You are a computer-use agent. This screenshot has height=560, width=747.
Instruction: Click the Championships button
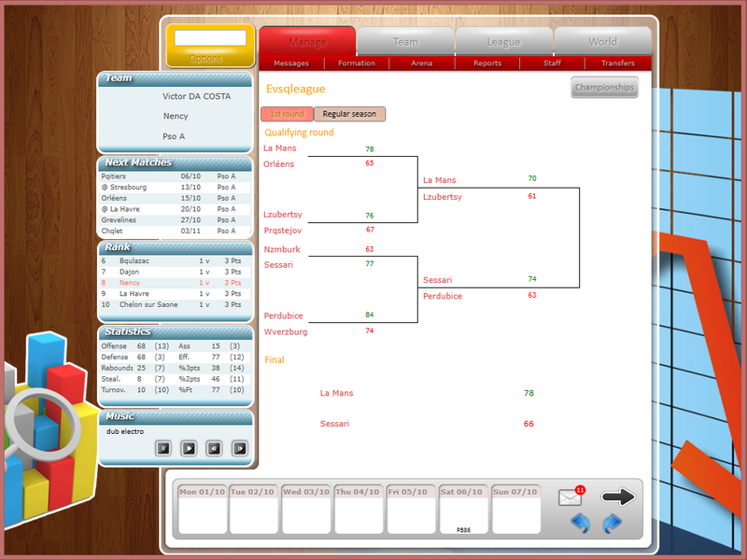pyautogui.click(x=604, y=87)
